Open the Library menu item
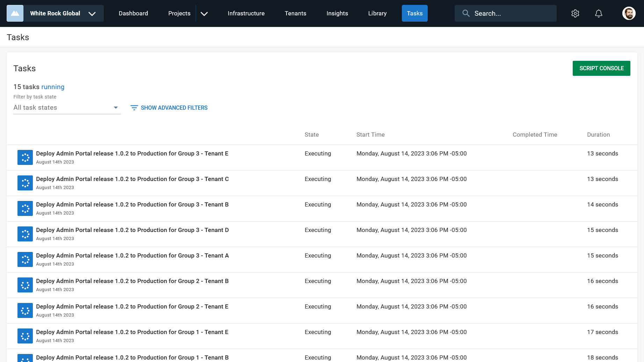Image resolution: width=644 pixels, height=362 pixels. pos(377,13)
